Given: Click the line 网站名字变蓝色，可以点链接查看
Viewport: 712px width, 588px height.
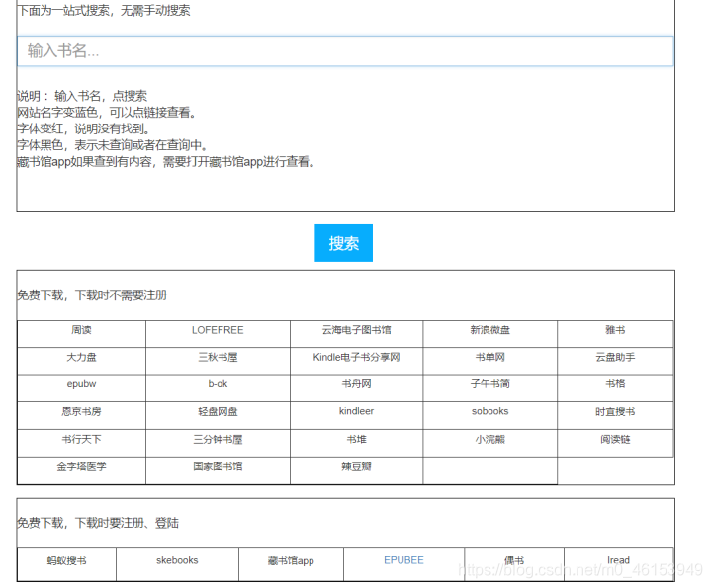Looking at the screenshot, I should point(107,113).
